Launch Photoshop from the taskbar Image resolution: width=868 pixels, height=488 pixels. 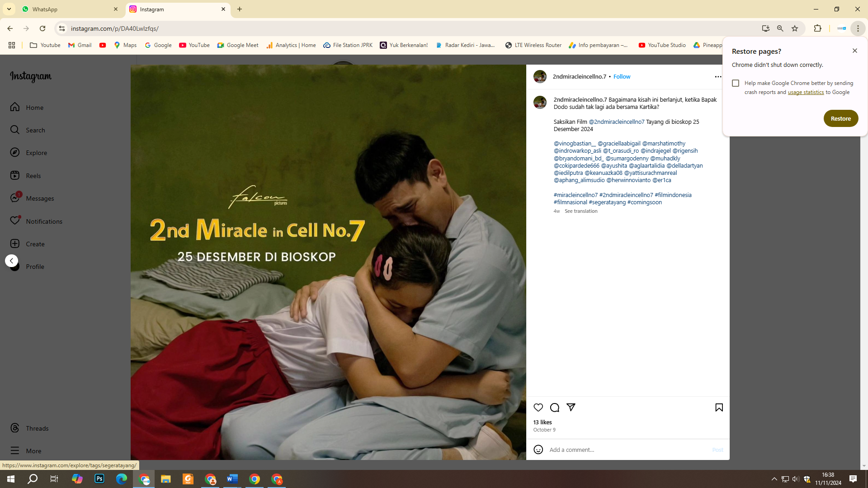pyautogui.click(x=99, y=479)
